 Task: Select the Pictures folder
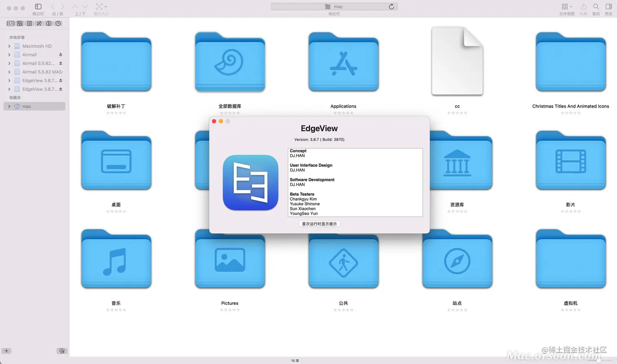pyautogui.click(x=230, y=261)
